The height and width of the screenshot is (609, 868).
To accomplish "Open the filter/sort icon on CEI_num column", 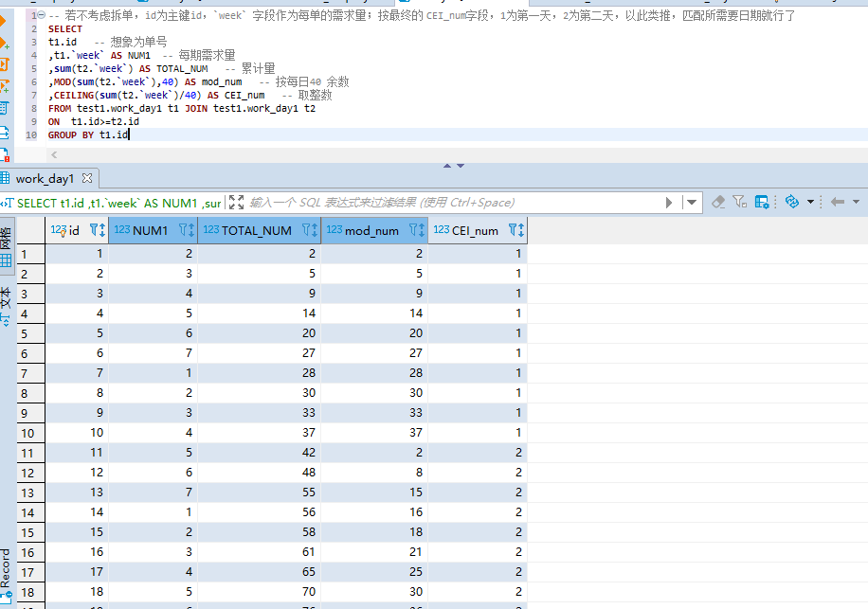I will pyautogui.click(x=515, y=230).
